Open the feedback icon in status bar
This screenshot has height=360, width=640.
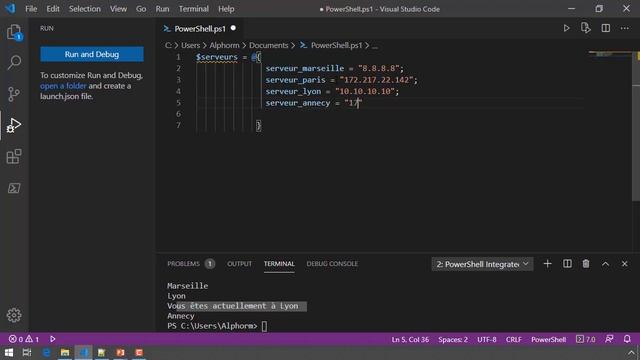coord(609,339)
